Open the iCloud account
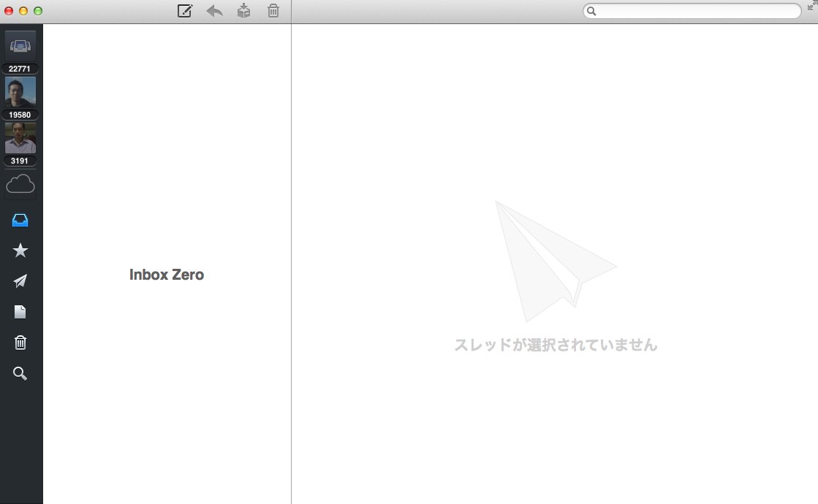Viewport: 818px width, 504px height. pyautogui.click(x=20, y=184)
